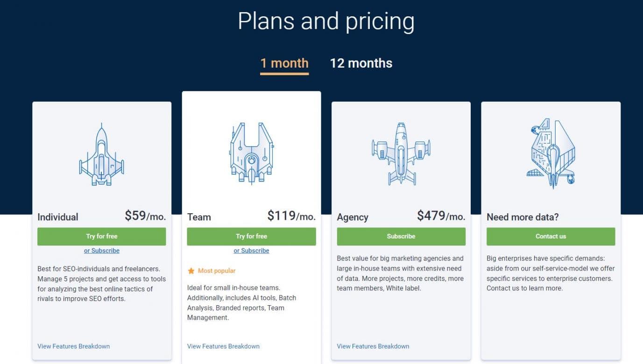Click the 'Need more data?' heading
This screenshot has height=364, width=643.
523,217
